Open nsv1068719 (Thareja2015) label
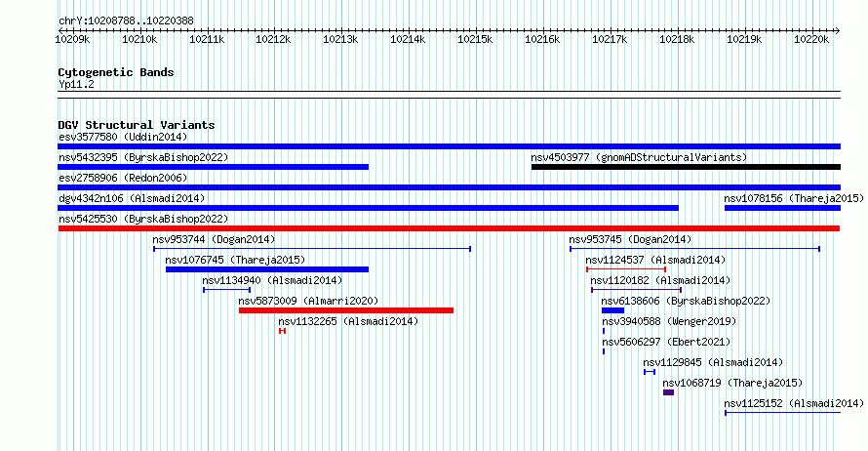Image resolution: width=868 pixels, height=451 pixels. 732,383
